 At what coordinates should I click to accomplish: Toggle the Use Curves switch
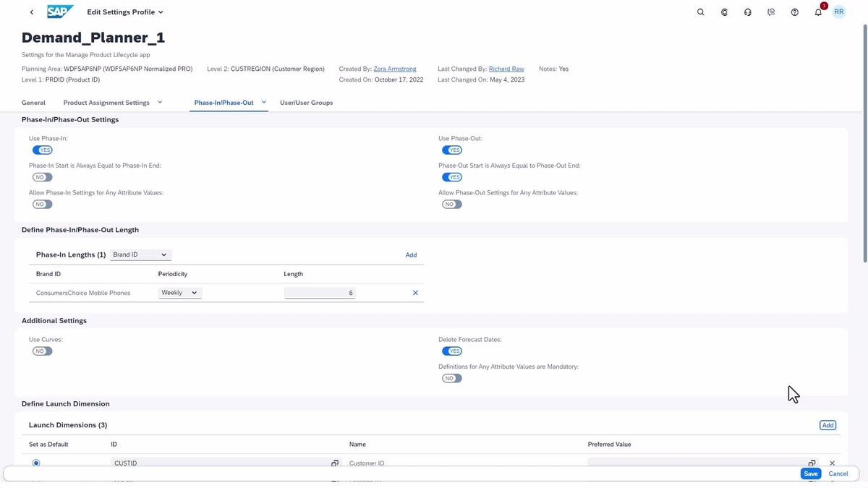point(43,351)
